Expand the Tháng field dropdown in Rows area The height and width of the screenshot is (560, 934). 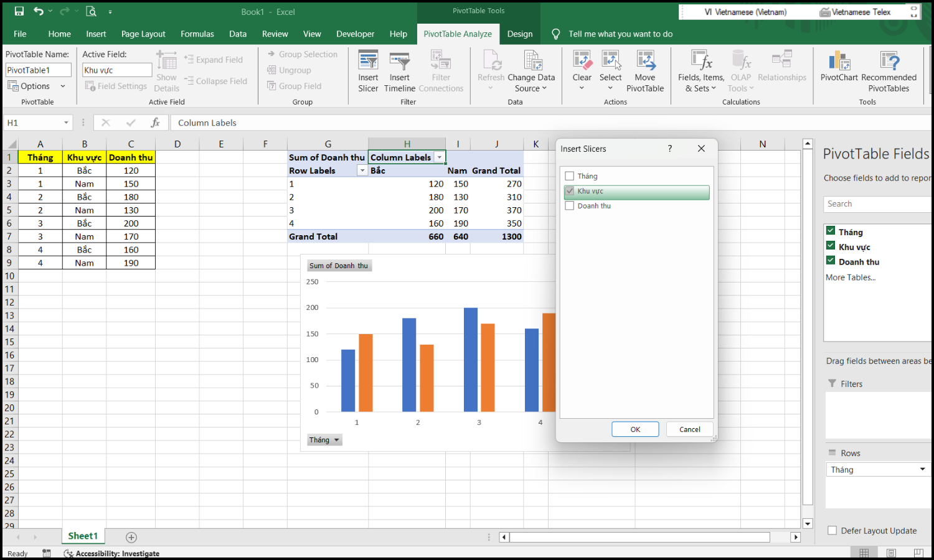(x=923, y=469)
